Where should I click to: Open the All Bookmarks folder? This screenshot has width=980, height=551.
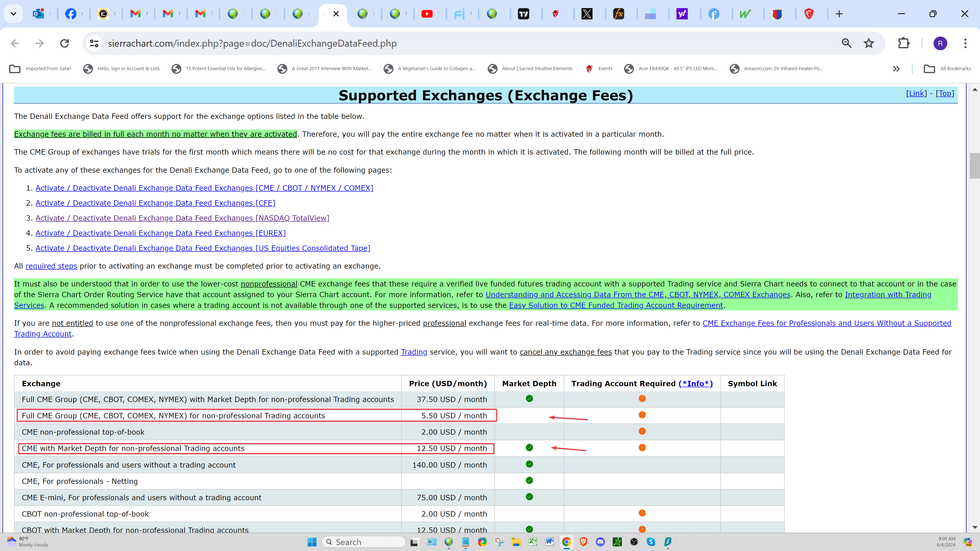[947, 69]
